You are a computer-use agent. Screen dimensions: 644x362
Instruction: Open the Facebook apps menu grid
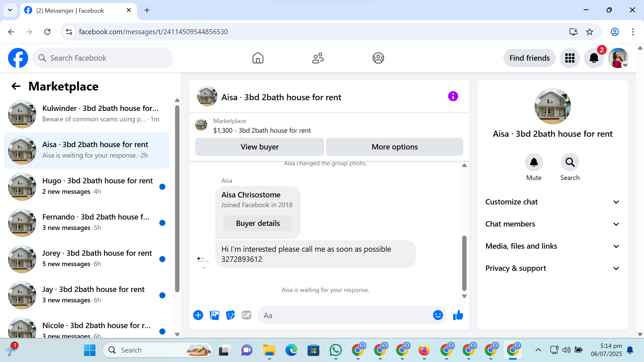point(570,58)
